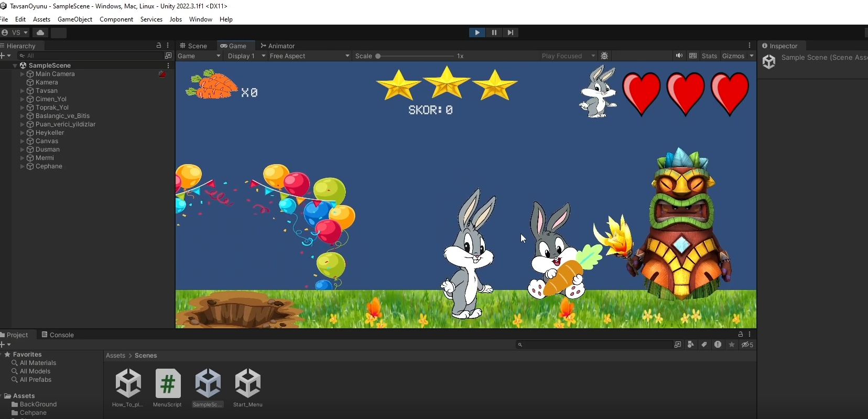Open the Game view mode dropdown
The width and height of the screenshot is (868, 419).
pyautogui.click(x=199, y=56)
